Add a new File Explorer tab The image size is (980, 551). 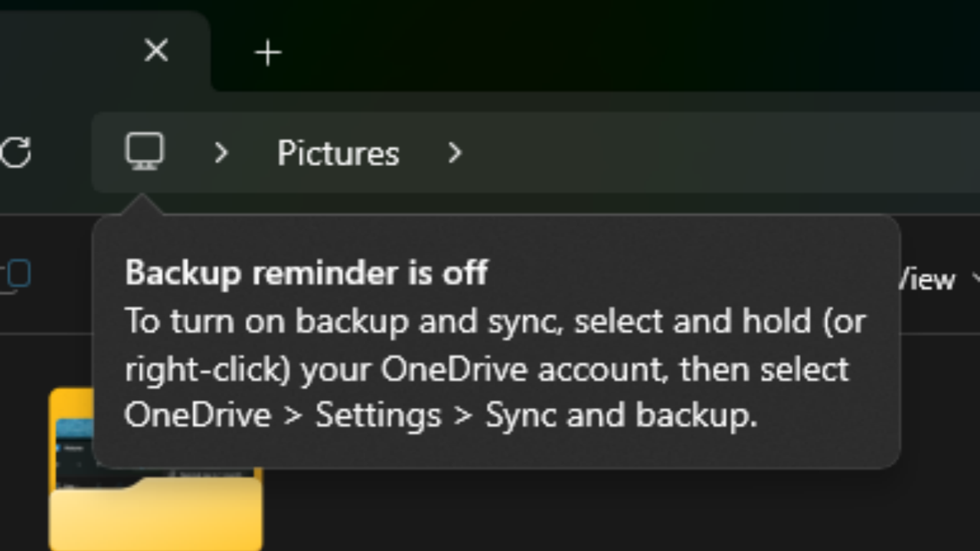point(268,53)
